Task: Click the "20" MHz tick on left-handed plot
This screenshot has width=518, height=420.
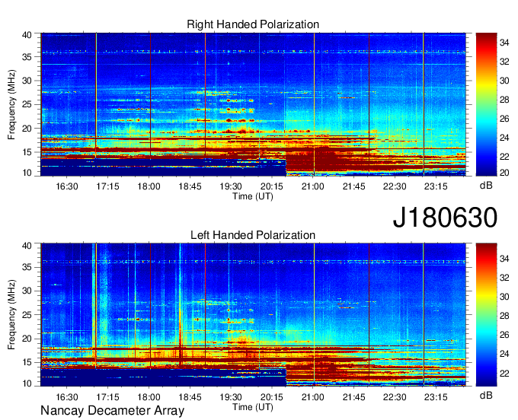Action: click(27, 339)
